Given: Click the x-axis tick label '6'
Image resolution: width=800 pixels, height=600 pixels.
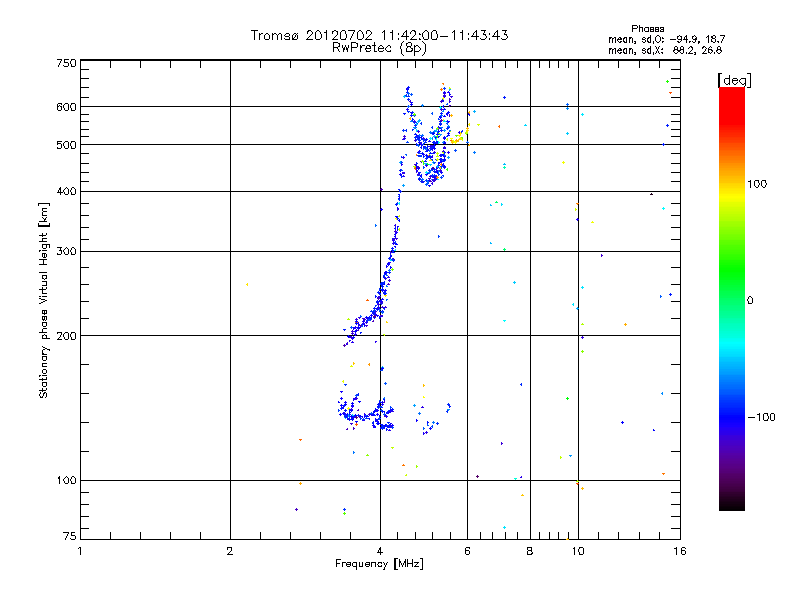Looking at the screenshot, I should (467, 551).
